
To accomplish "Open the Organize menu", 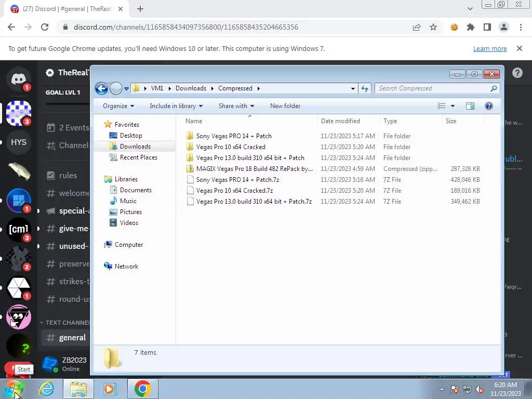I will pyautogui.click(x=118, y=106).
